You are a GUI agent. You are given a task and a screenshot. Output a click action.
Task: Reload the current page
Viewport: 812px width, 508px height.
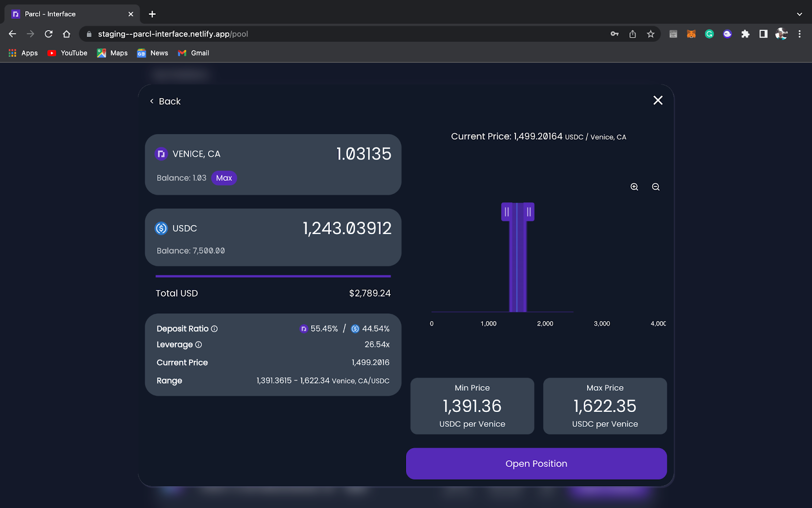pos(49,34)
